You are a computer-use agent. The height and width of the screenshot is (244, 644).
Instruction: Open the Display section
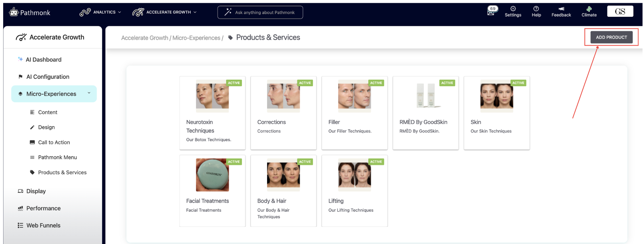click(x=36, y=191)
